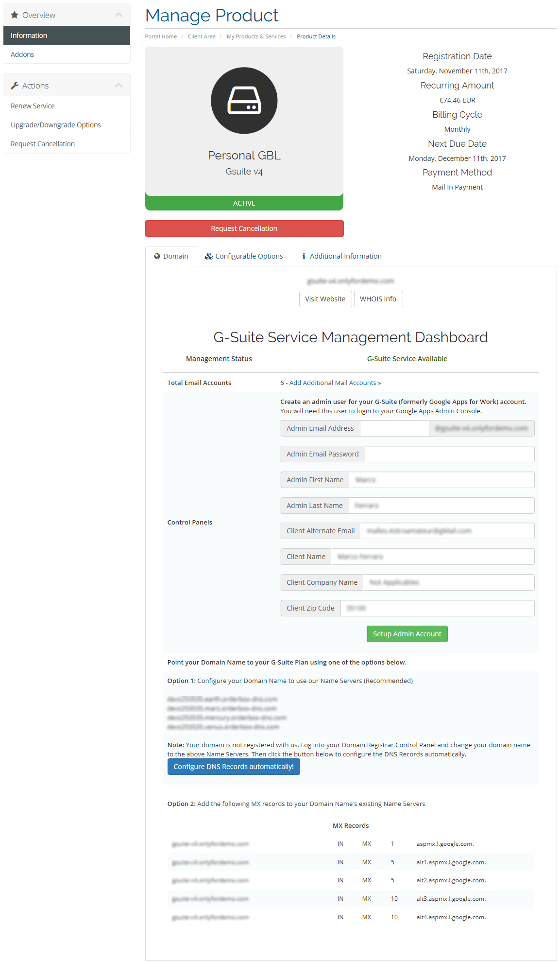The image size is (560, 963).
Task: Click the Total Email Accounts label
Action: pyautogui.click(x=199, y=383)
